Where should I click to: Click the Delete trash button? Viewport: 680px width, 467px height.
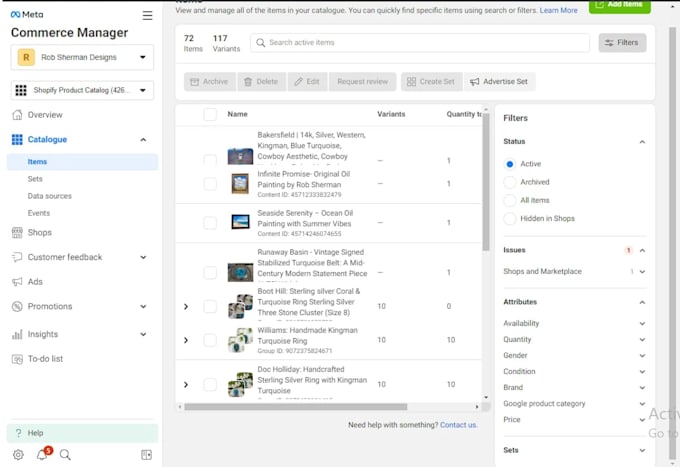tap(261, 82)
